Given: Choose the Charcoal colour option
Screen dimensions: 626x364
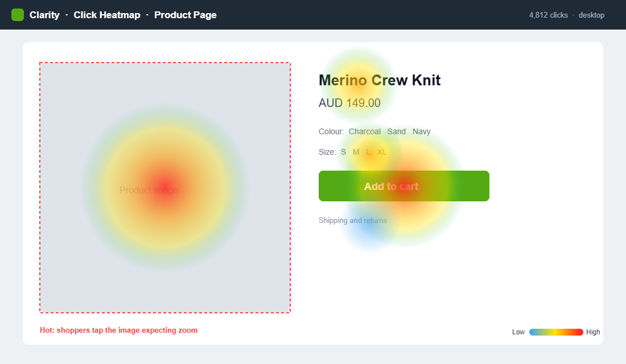Looking at the screenshot, I should click(364, 131).
